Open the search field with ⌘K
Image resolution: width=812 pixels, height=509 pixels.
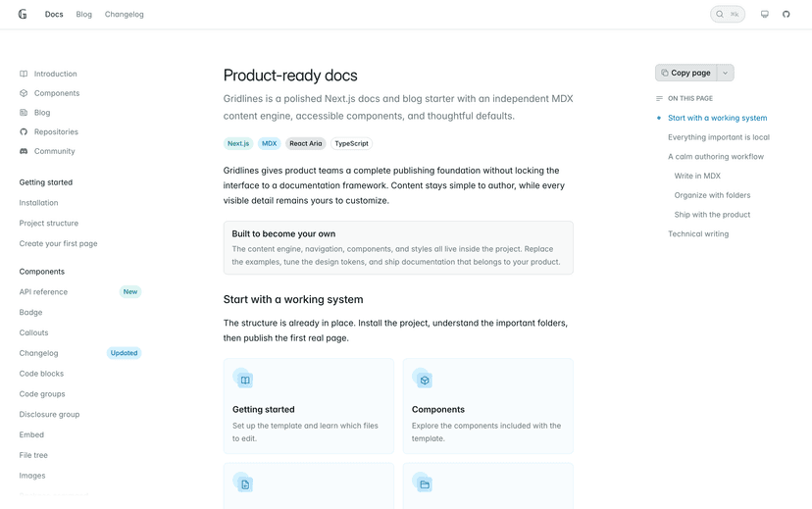[727, 14]
